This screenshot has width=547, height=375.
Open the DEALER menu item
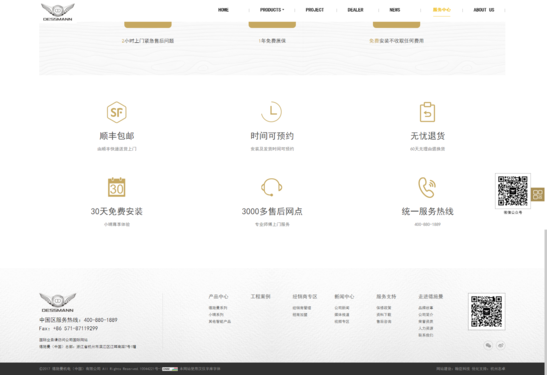[355, 10]
